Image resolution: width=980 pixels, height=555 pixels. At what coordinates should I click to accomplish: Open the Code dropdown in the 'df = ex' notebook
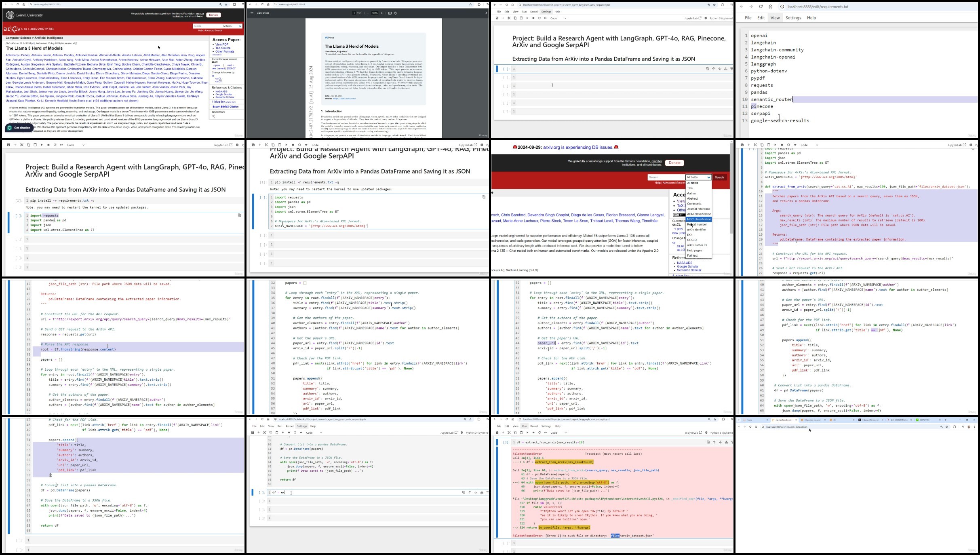coord(314,433)
